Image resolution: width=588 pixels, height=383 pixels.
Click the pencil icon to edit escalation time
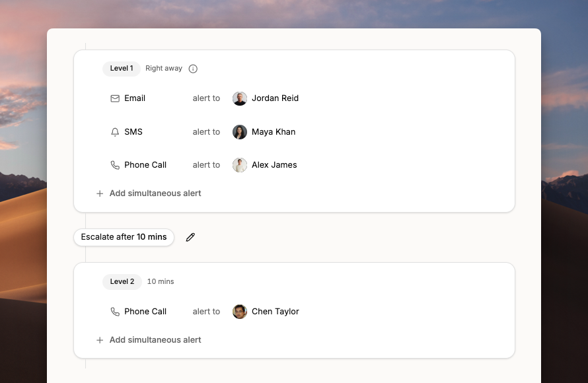(190, 237)
